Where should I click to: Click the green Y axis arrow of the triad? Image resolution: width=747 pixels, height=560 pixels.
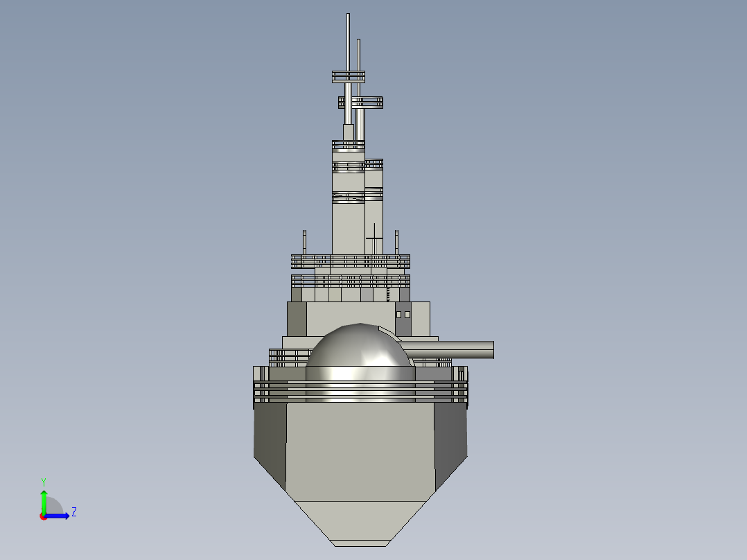[x=44, y=501]
